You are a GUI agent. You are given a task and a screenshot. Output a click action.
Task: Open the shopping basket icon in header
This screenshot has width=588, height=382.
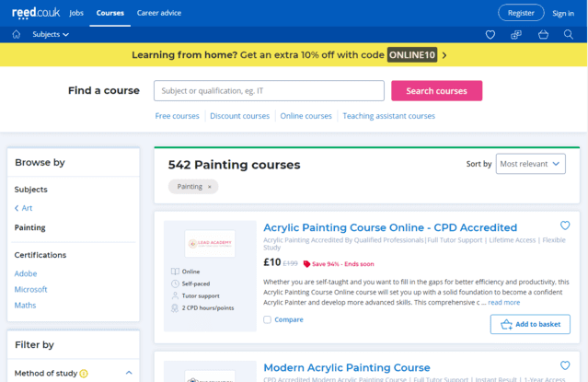(x=543, y=34)
